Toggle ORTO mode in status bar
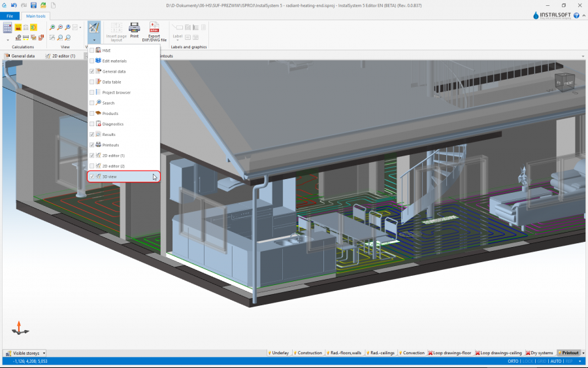588x368 pixels. (513, 361)
